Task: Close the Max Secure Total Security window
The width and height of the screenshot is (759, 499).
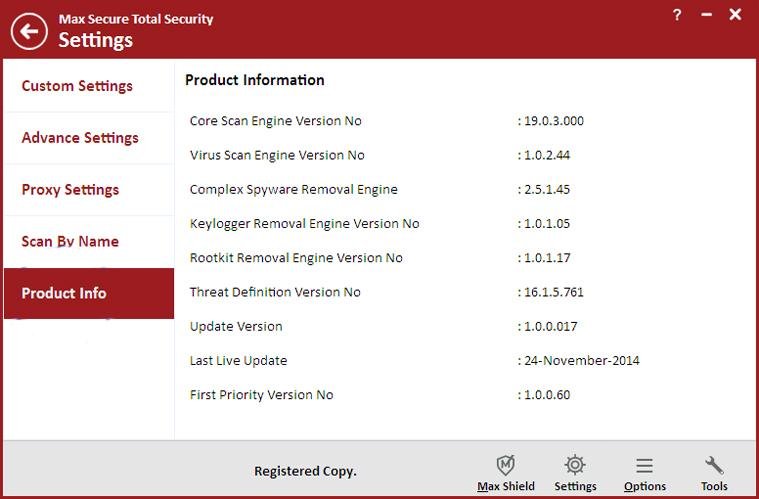Action: click(x=735, y=15)
